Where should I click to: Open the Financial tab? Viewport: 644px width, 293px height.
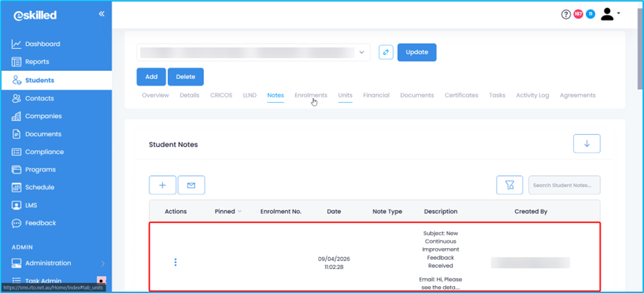[376, 95]
